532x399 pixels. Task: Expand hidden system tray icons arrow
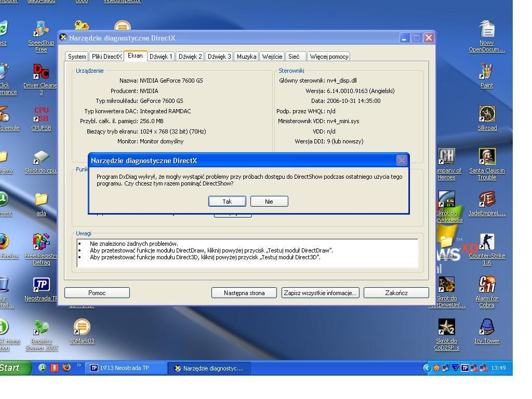427,368
